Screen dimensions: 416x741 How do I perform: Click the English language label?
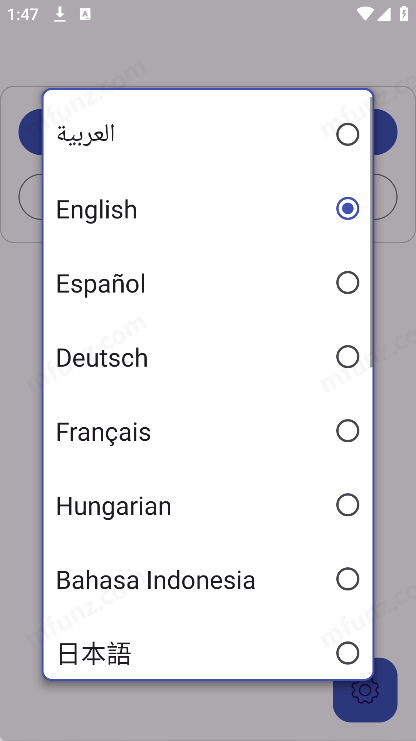(x=96, y=210)
